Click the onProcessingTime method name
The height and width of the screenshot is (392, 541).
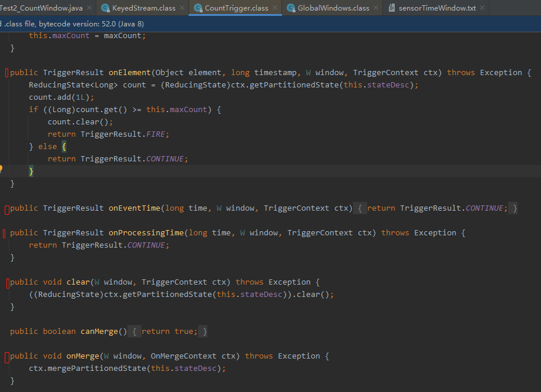146,233
